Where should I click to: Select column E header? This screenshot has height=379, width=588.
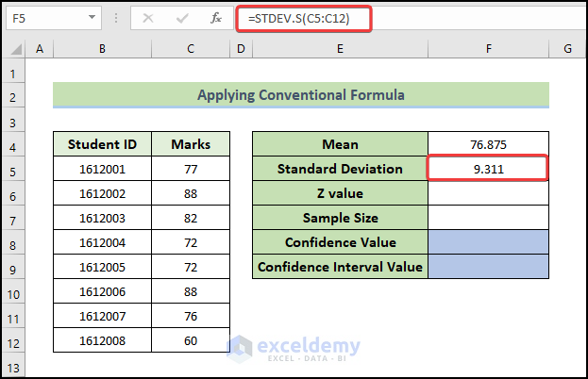pyautogui.click(x=340, y=49)
